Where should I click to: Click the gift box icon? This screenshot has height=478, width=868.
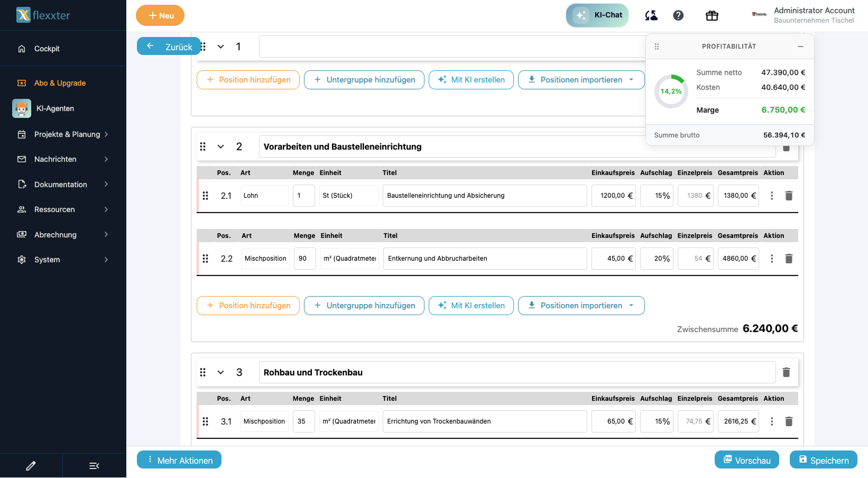712,15
